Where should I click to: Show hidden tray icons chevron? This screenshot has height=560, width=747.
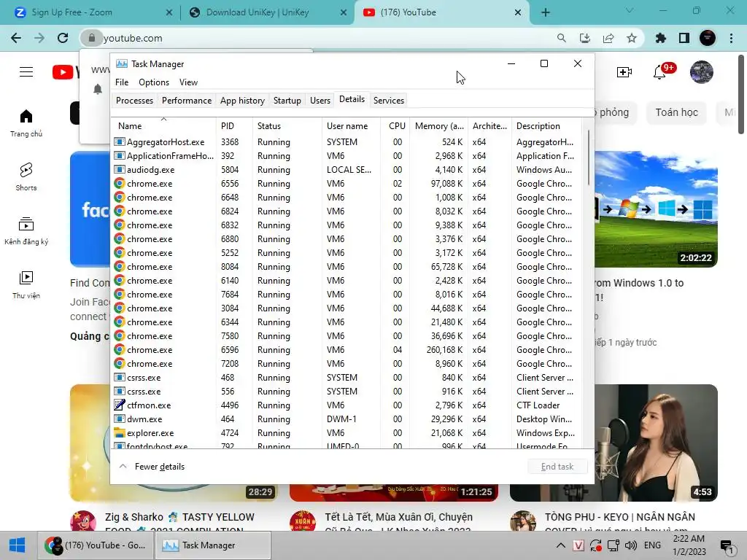point(561,545)
